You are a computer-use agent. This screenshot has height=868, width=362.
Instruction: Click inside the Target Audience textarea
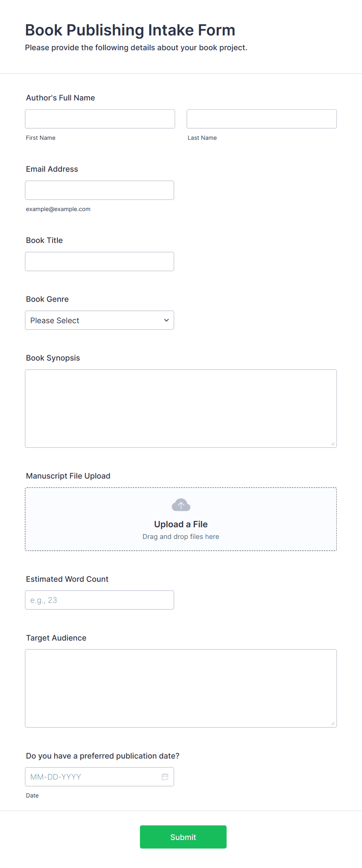tap(181, 688)
